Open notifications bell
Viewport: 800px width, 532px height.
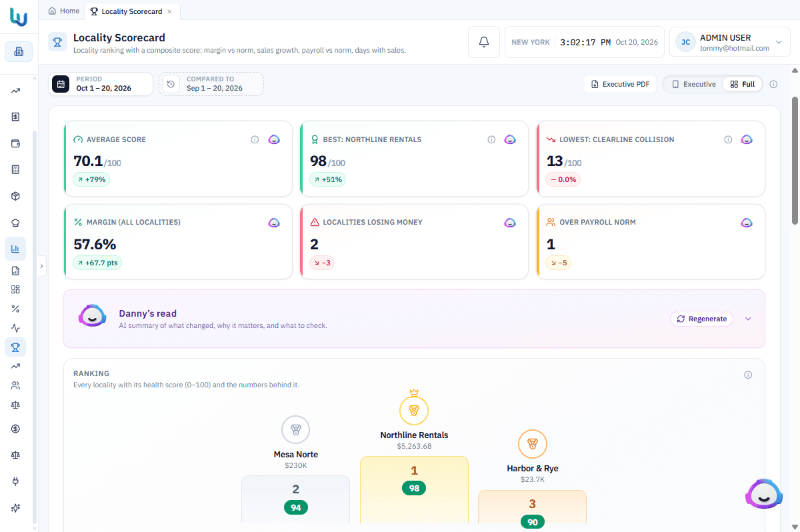(484, 42)
